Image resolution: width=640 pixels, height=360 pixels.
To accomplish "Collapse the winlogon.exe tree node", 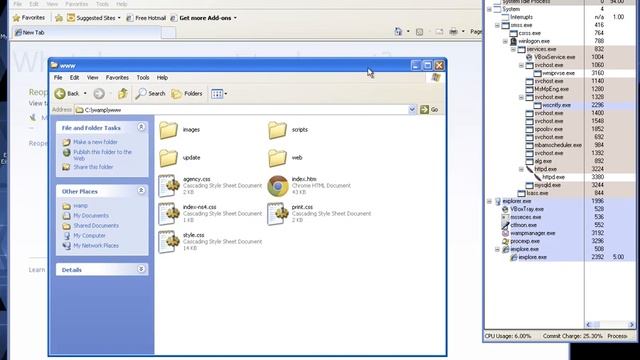I will pyautogui.click(x=505, y=41).
